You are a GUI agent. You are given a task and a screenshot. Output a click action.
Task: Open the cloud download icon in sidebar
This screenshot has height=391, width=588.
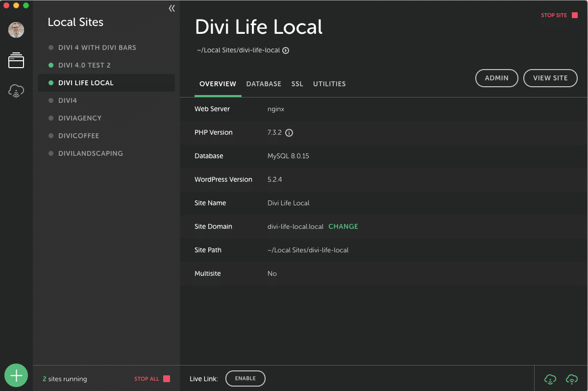pos(16,91)
